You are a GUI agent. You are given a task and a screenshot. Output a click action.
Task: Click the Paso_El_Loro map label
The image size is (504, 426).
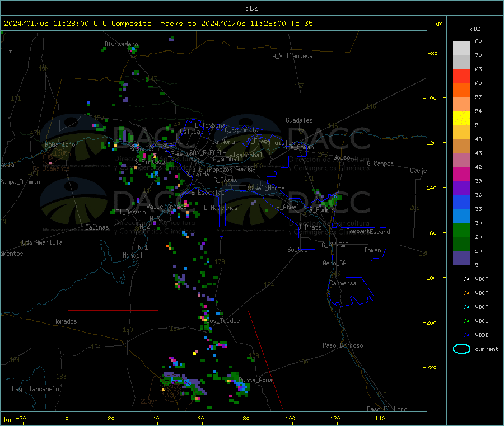(387, 409)
